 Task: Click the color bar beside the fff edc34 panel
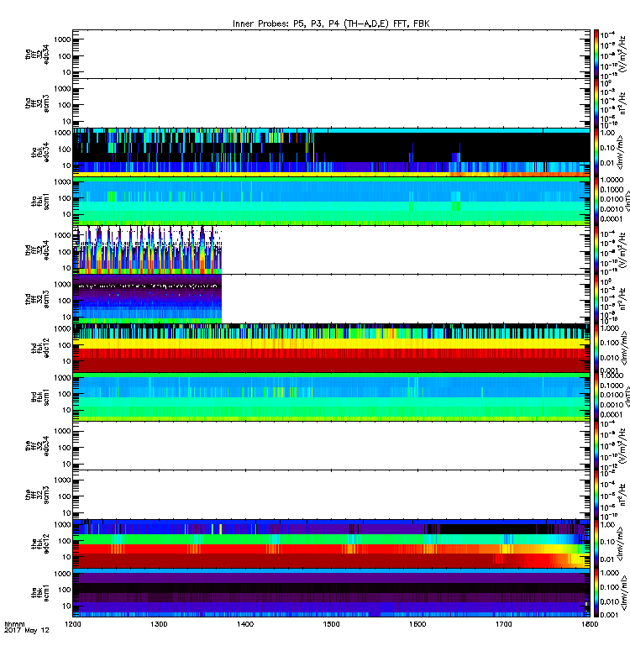[596, 446]
